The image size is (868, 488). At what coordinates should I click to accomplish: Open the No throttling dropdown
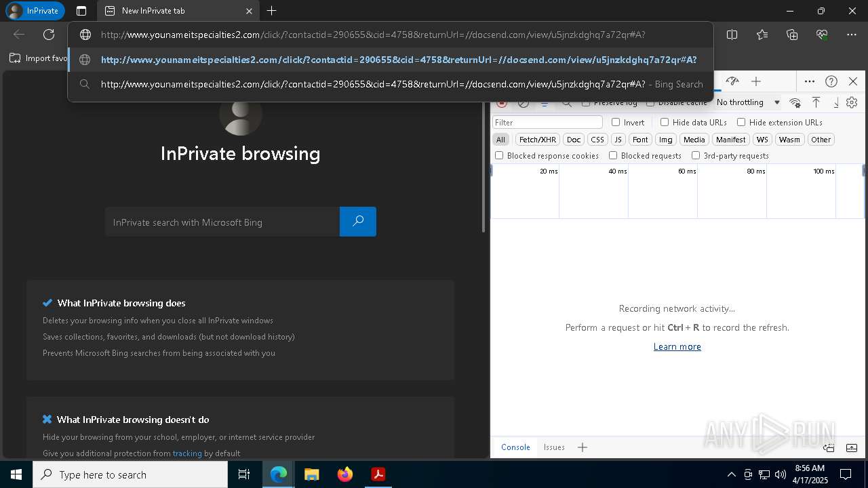pyautogui.click(x=747, y=102)
